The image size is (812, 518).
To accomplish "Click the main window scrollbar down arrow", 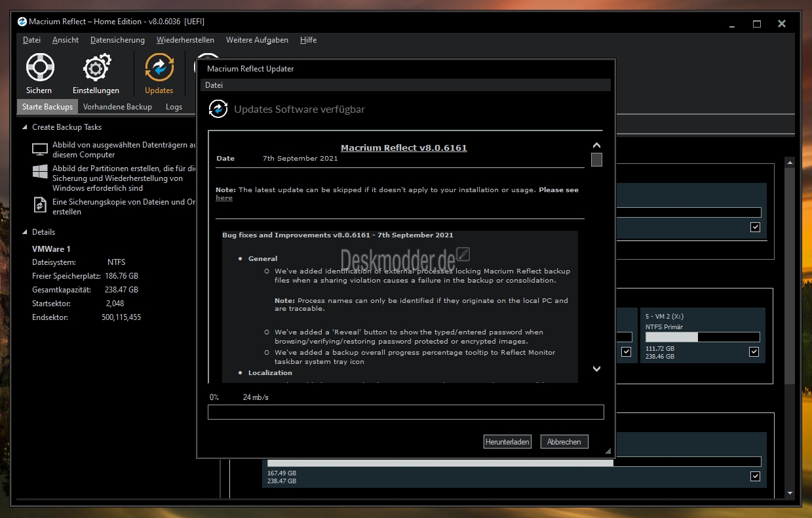I will [790, 493].
